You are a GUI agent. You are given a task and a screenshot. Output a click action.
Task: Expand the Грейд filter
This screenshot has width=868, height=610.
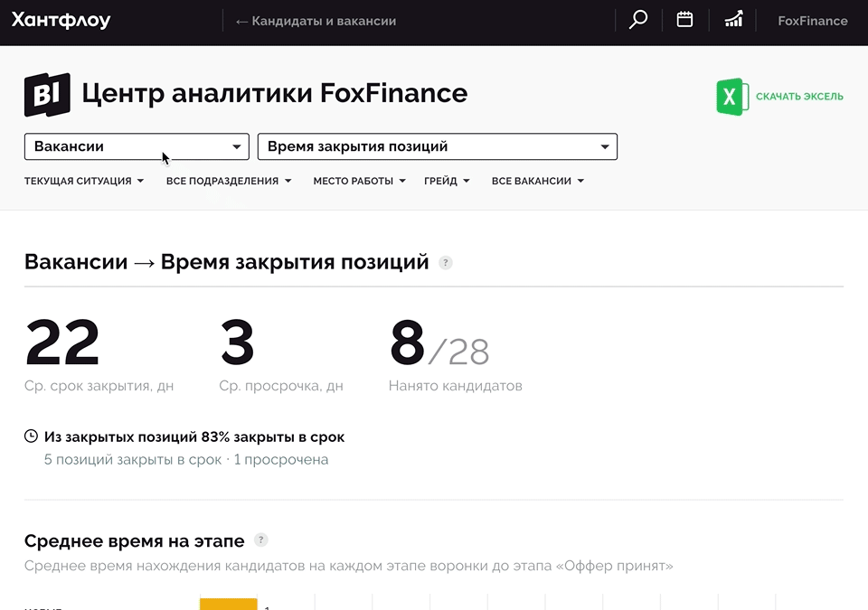(447, 181)
